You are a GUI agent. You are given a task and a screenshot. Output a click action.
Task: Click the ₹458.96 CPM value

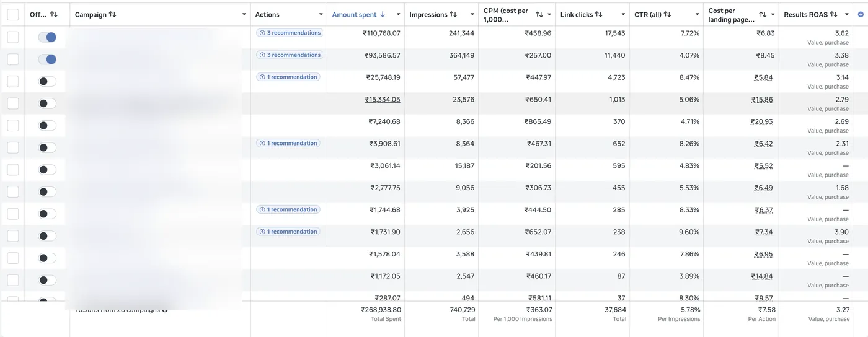(x=538, y=33)
